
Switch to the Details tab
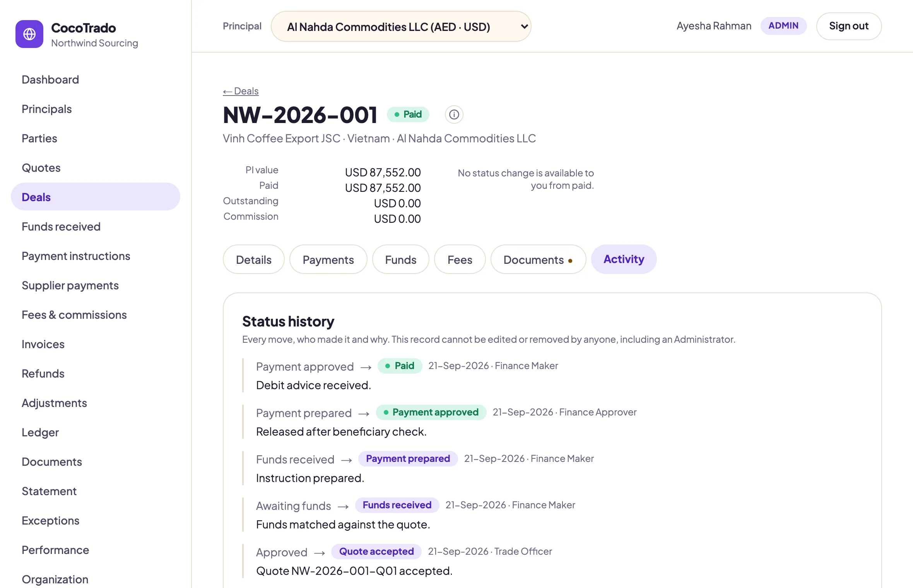click(x=254, y=259)
